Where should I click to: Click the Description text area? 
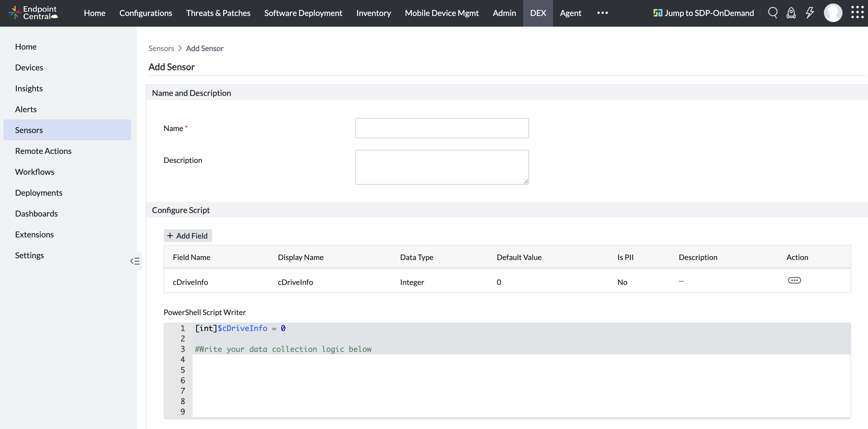(442, 167)
